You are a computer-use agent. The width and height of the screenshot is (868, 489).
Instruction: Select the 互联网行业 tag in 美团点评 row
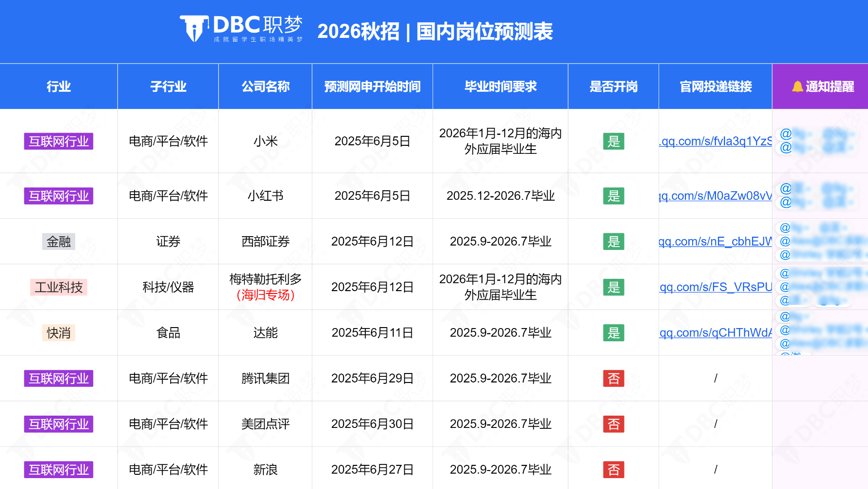coord(59,424)
